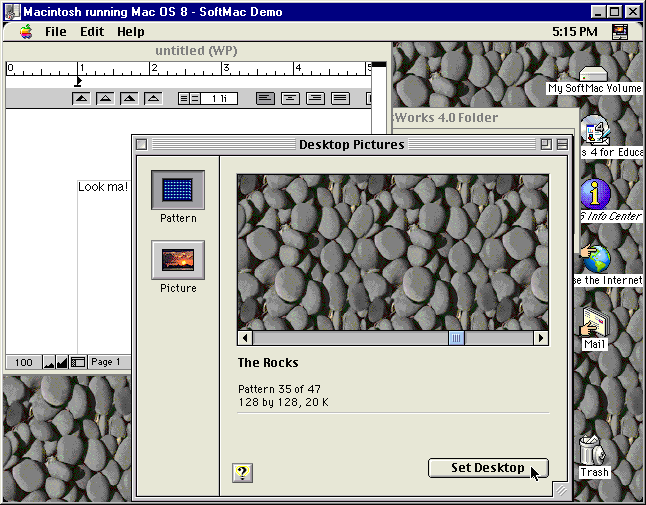Open the zoom percentage '100' popup

point(23,362)
